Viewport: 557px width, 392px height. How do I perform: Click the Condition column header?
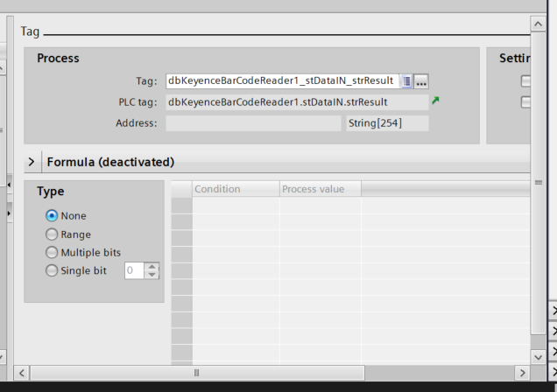coord(236,189)
